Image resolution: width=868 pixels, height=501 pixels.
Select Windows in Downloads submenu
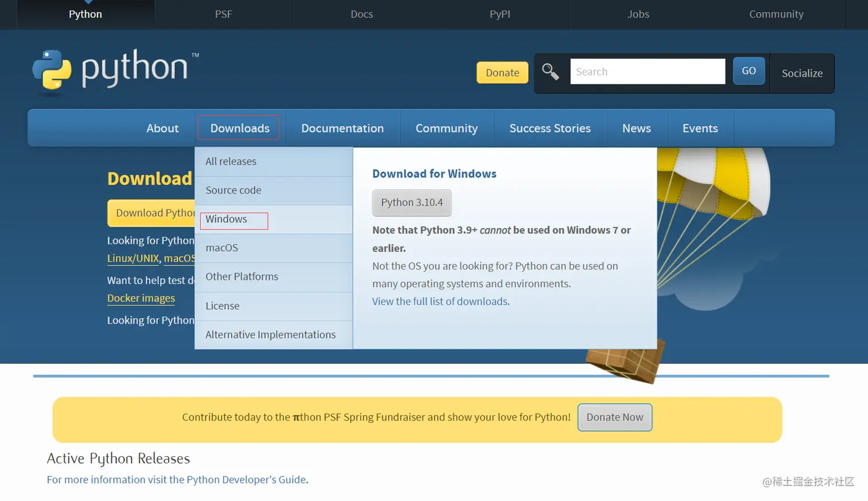(273, 219)
